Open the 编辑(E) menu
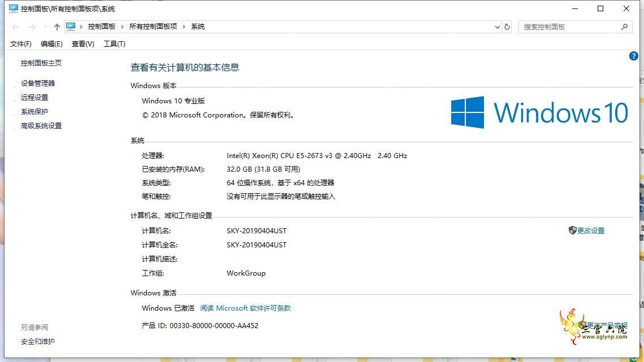Viewport: 644px width, 362px height. pos(51,44)
